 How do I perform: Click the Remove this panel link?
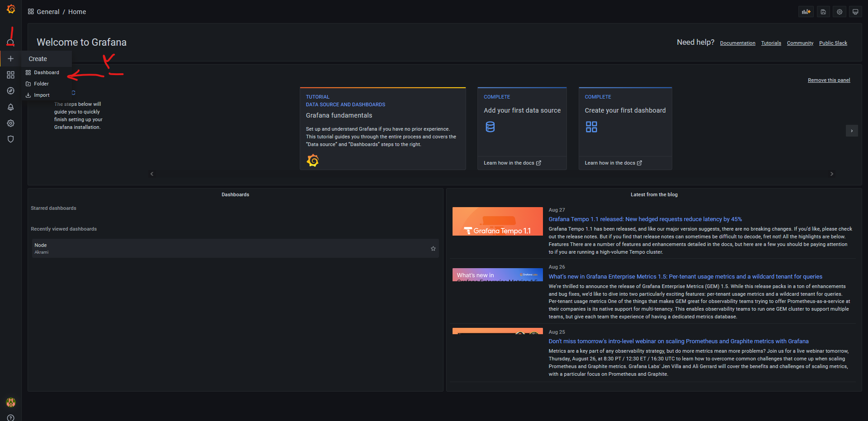pos(829,80)
